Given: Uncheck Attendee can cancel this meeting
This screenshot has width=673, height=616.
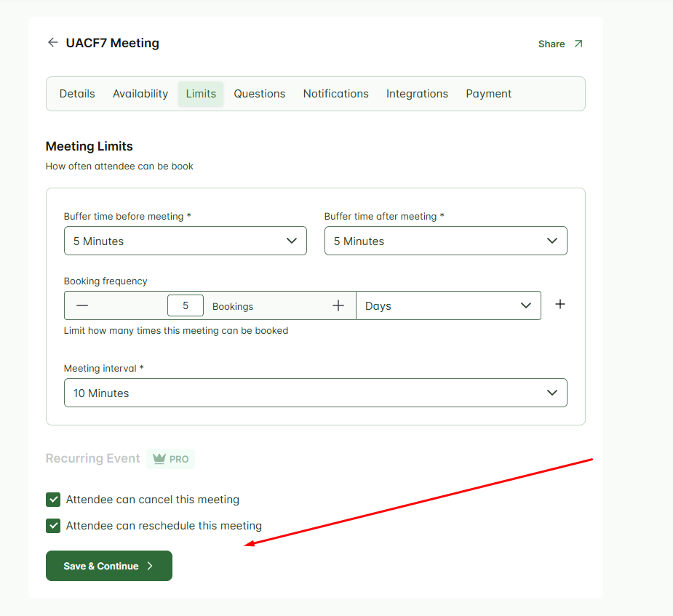Looking at the screenshot, I should tap(53, 500).
